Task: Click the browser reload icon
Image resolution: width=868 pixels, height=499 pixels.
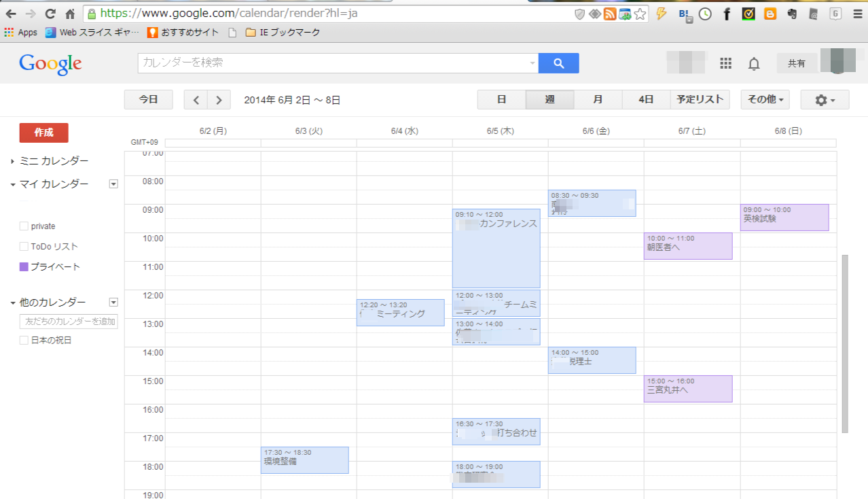Action: tap(50, 14)
